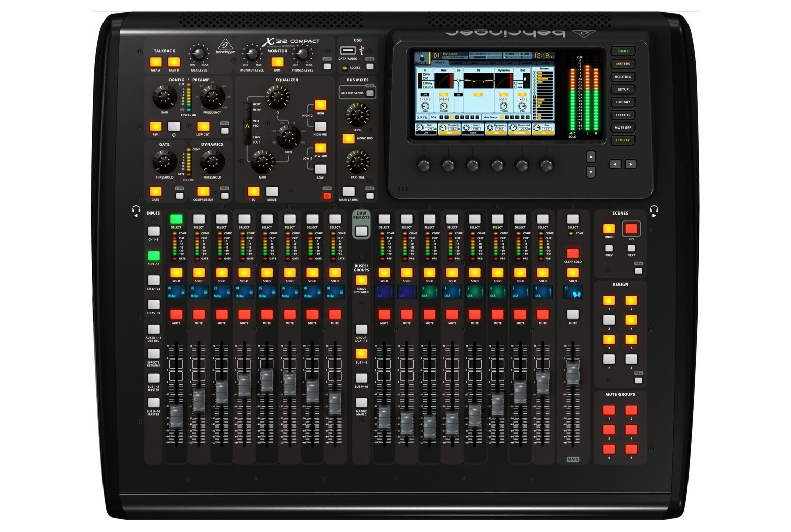Enable MIX BUS SENDS button
791x532 pixels.
coord(370,93)
